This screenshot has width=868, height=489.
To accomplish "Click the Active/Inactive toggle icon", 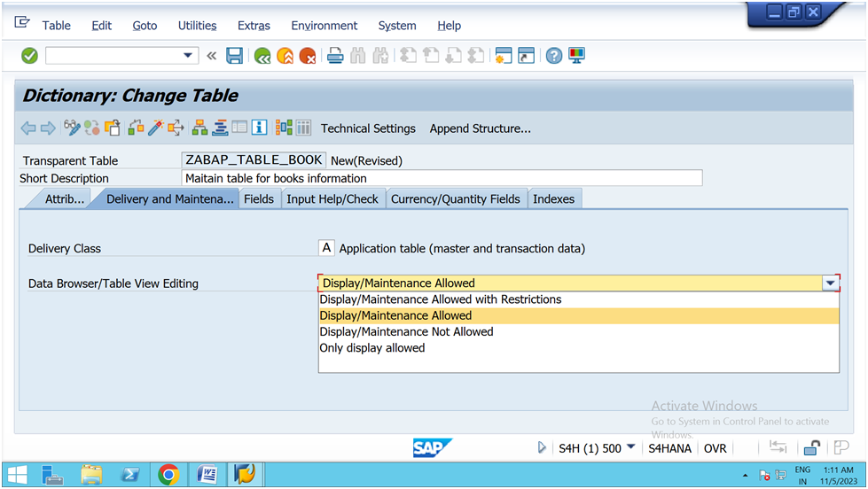I will pos(92,128).
